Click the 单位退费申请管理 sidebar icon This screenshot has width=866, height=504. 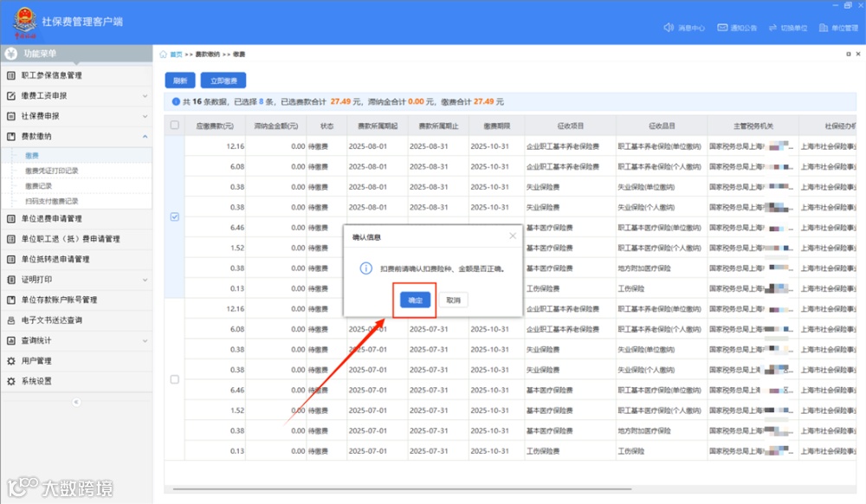coord(11,218)
